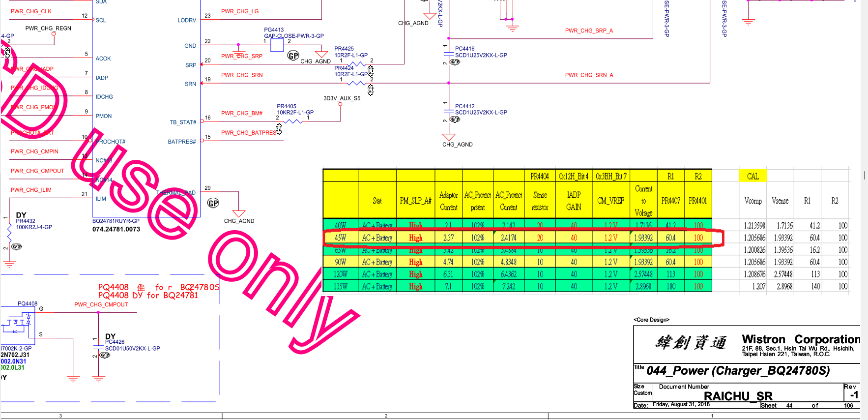Click the GP symbol next to THERMAL_PAD pin 29
This screenshot has height=420, width=868.
[x=213, y=203]
